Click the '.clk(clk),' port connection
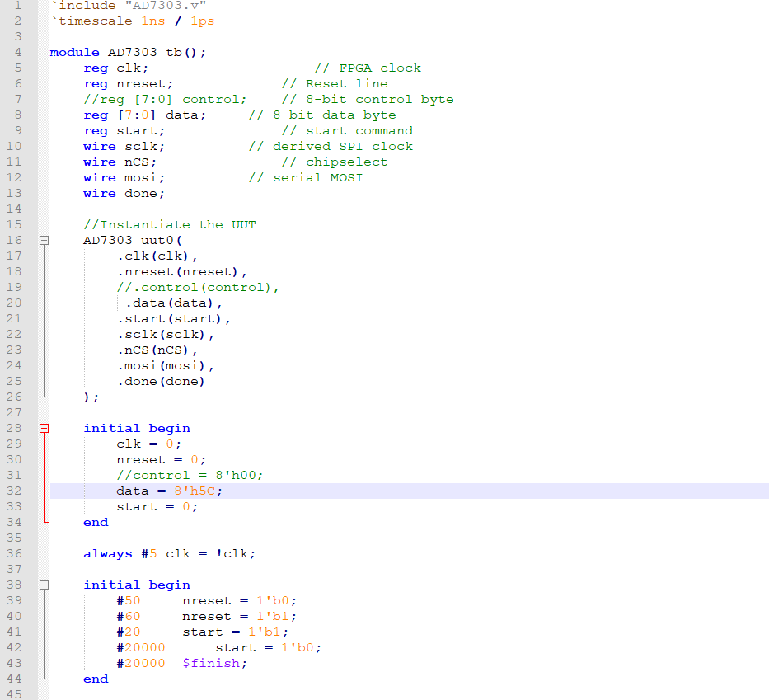This screenshot has height=700, width=769. click(x=157, y=256)
